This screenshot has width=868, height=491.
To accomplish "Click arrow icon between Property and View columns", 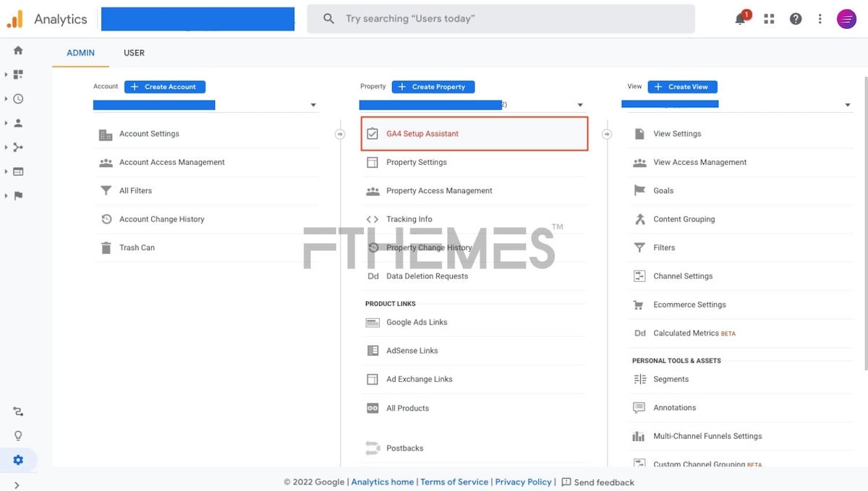I will tap(607, 134).
